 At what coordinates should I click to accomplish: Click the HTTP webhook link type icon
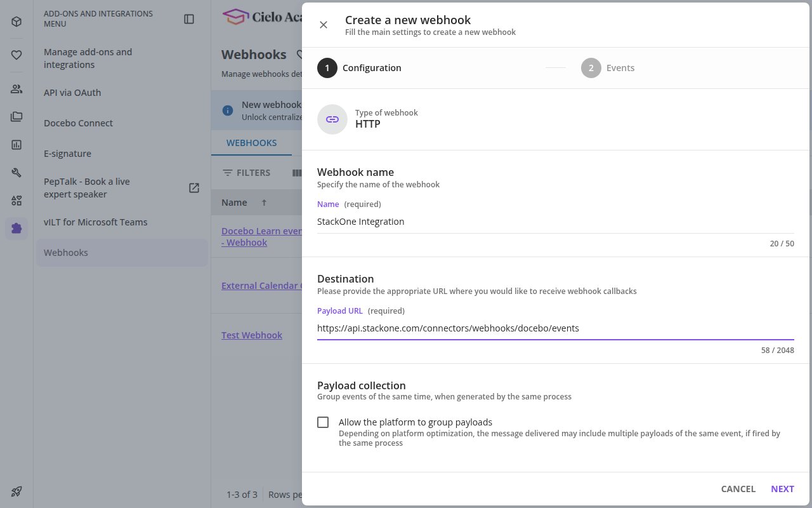(332, 119)
